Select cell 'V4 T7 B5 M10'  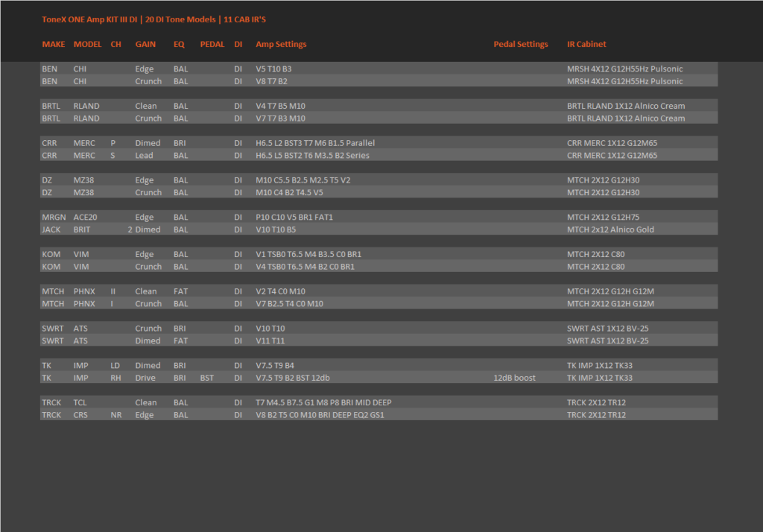click(x=281, y=106)
